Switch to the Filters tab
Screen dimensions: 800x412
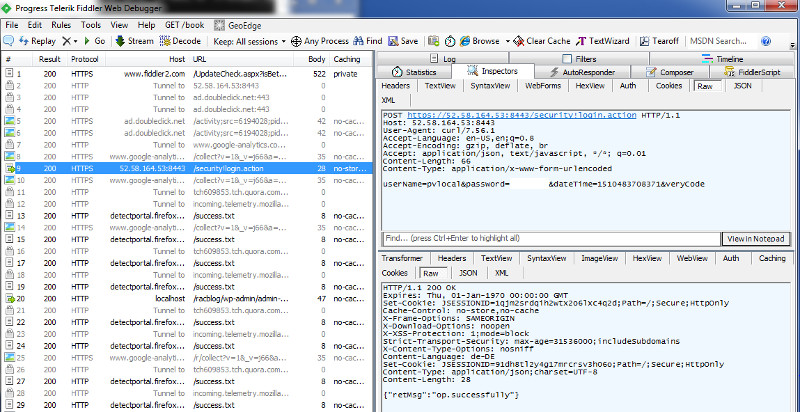pyautogui.click(x=579, y=59)
